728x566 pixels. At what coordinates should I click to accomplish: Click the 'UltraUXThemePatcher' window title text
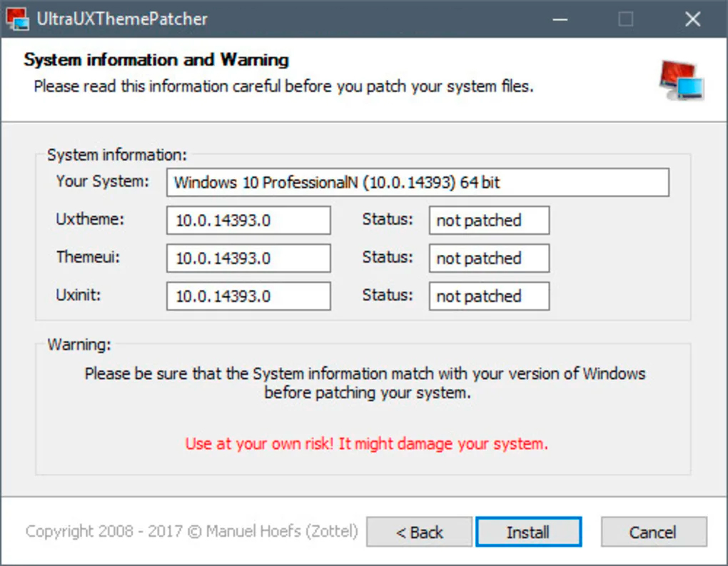[x=122, y=19]
